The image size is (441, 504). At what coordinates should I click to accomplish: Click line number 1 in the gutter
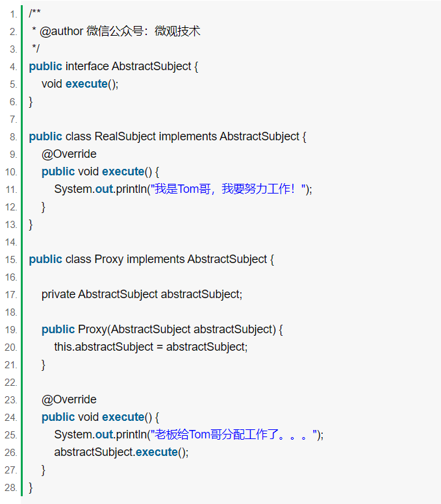(13, 14)
